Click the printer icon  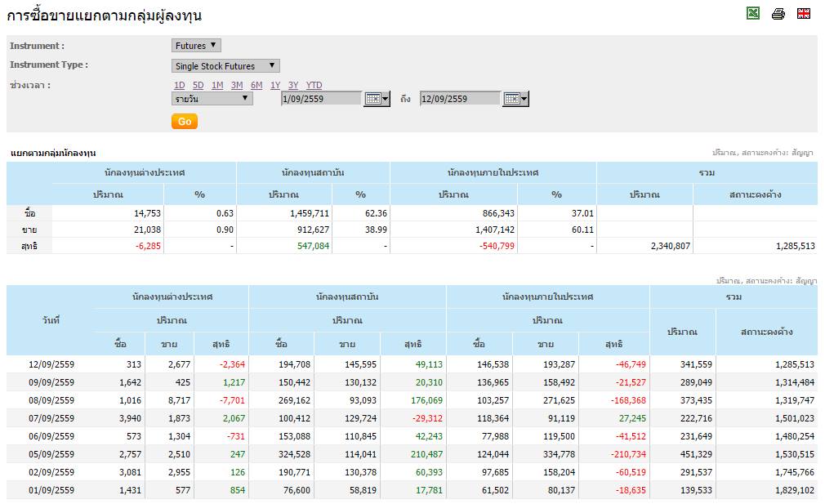tap(778, 14)
